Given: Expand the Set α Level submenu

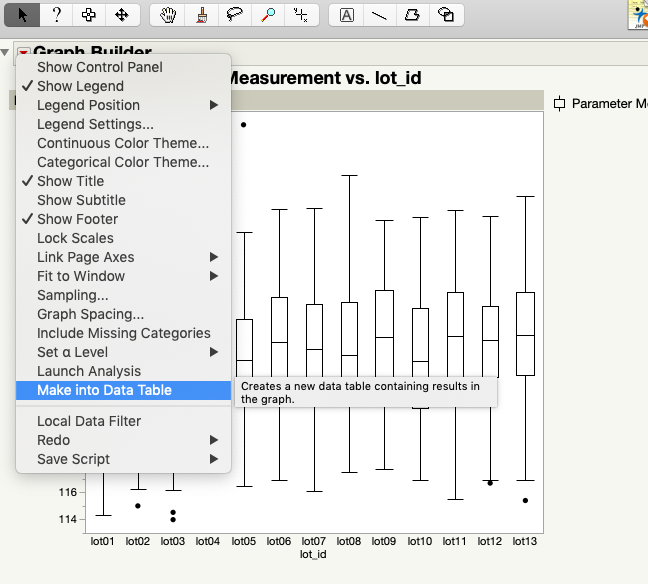Looking at the screenshot, I should point(123,352).
